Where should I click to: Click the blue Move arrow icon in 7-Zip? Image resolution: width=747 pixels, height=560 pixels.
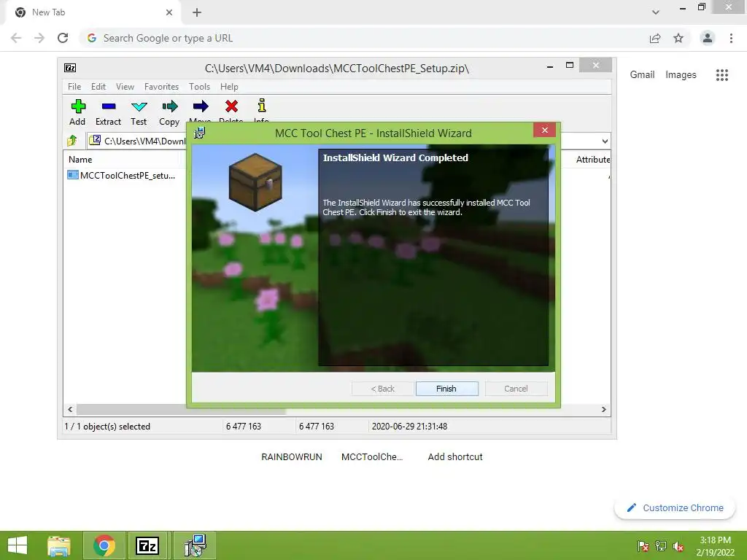point(201,106)
